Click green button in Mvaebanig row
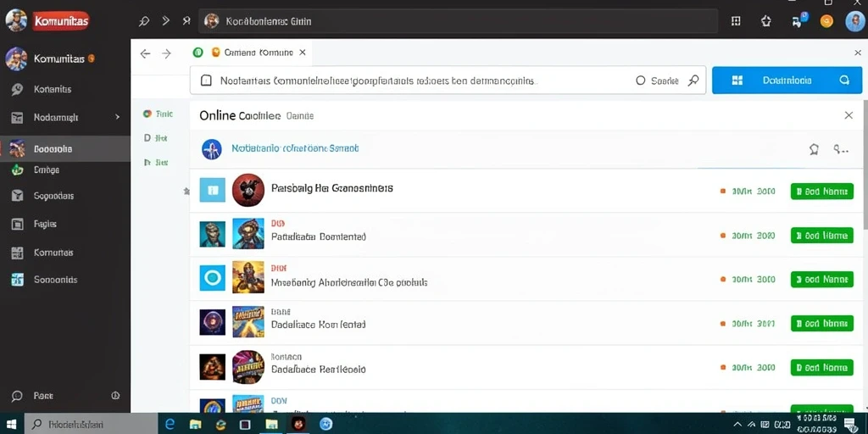 tap(822, 280)
